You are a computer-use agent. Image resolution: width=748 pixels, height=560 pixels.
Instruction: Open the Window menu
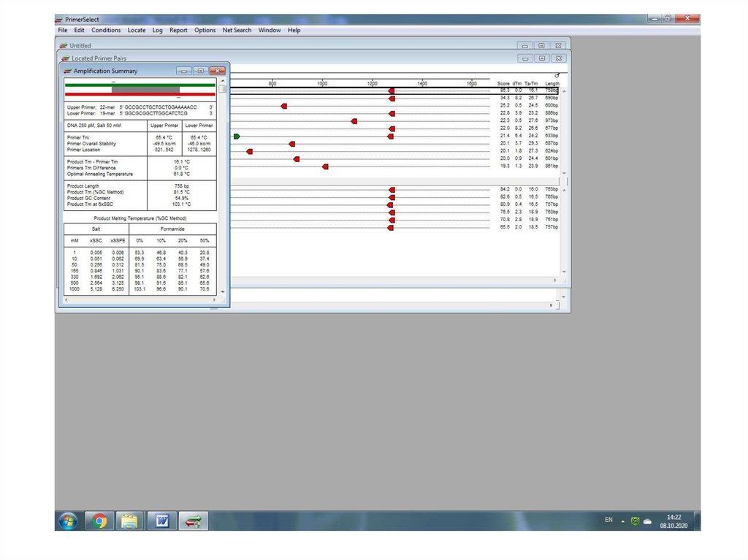click(270, 30)
